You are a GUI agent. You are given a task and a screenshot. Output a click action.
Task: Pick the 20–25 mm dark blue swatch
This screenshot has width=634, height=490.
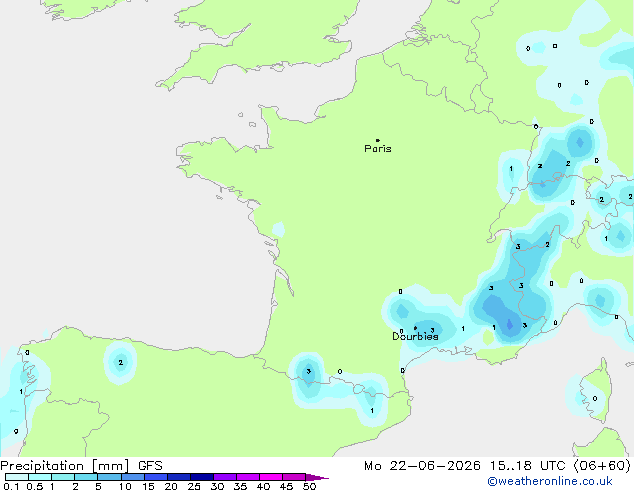pos(179,477)
